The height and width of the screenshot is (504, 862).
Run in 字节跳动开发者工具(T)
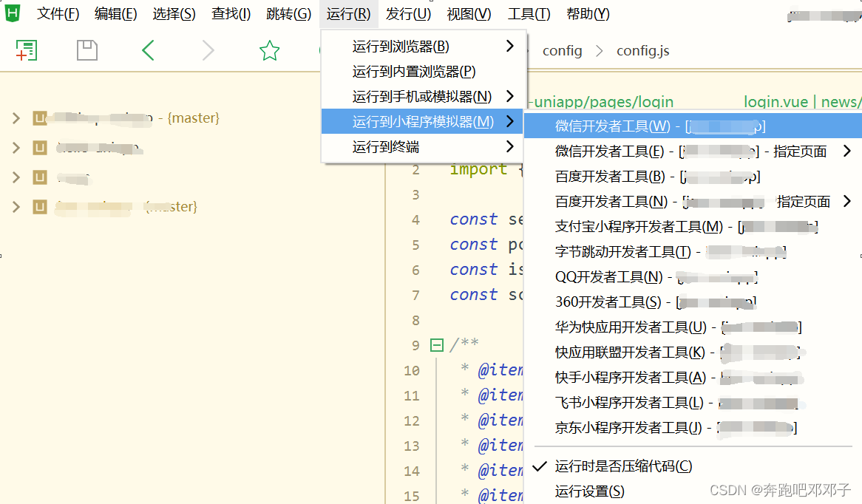click(693, 252)
